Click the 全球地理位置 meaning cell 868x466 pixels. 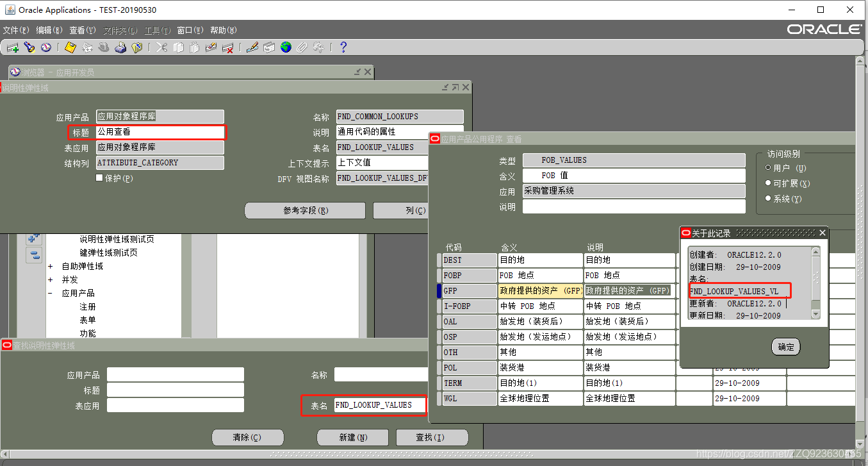(540, 399)
